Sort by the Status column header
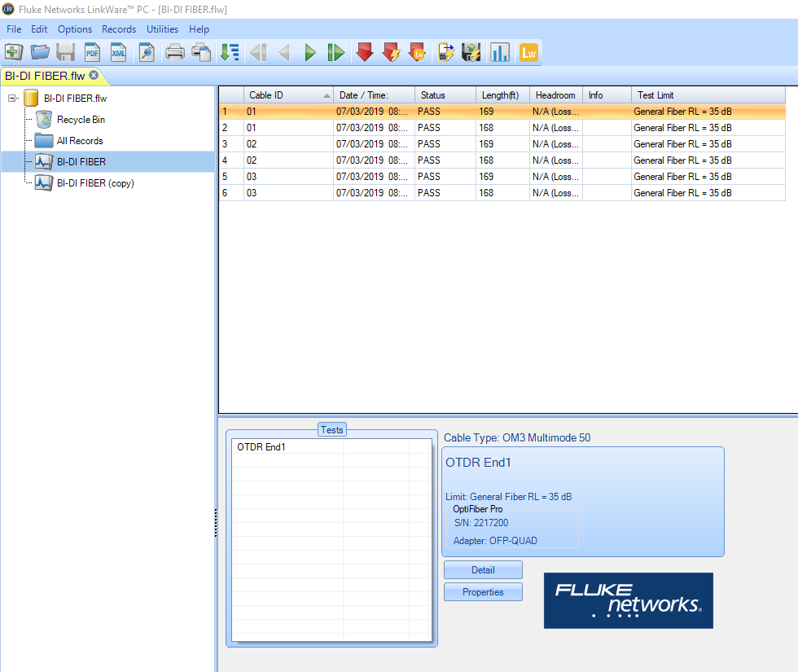 [x=445, y=95]
